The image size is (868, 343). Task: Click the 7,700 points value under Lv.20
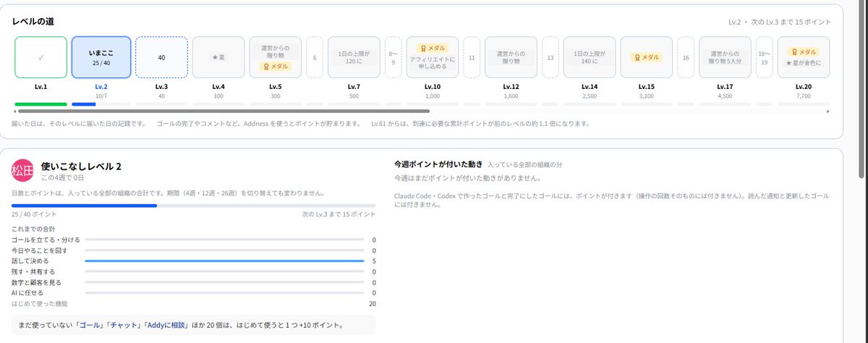804,95
